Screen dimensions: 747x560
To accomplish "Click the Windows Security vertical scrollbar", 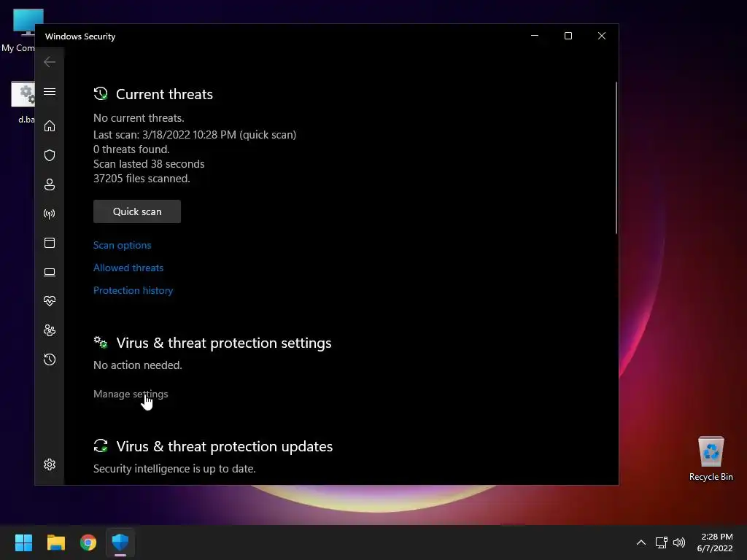I will tap(616, 157).
